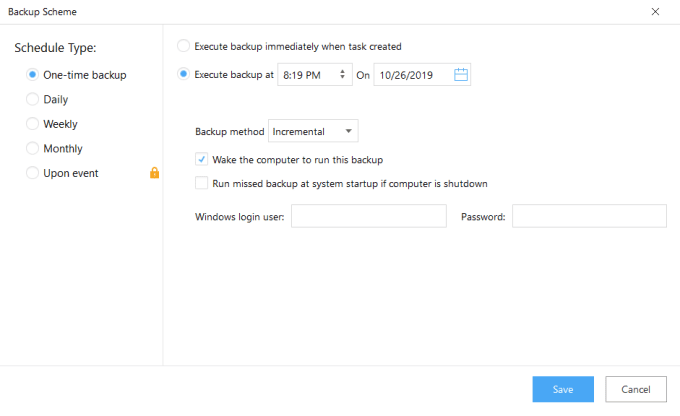Choose Execute backup immediately when task created
This screenshot has width=680, height=416.
[x=183, y=46]
